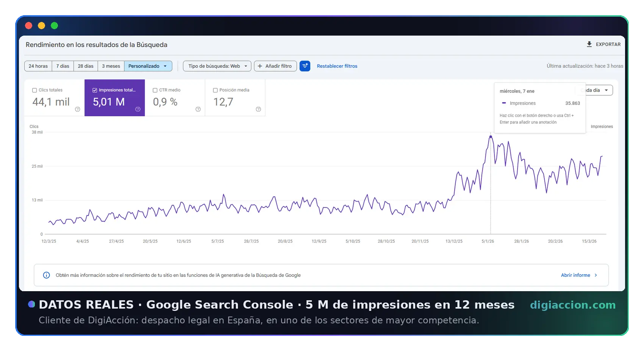Click Restablecer filtros link
Viewport: 644px width, 351px height.
337,66
